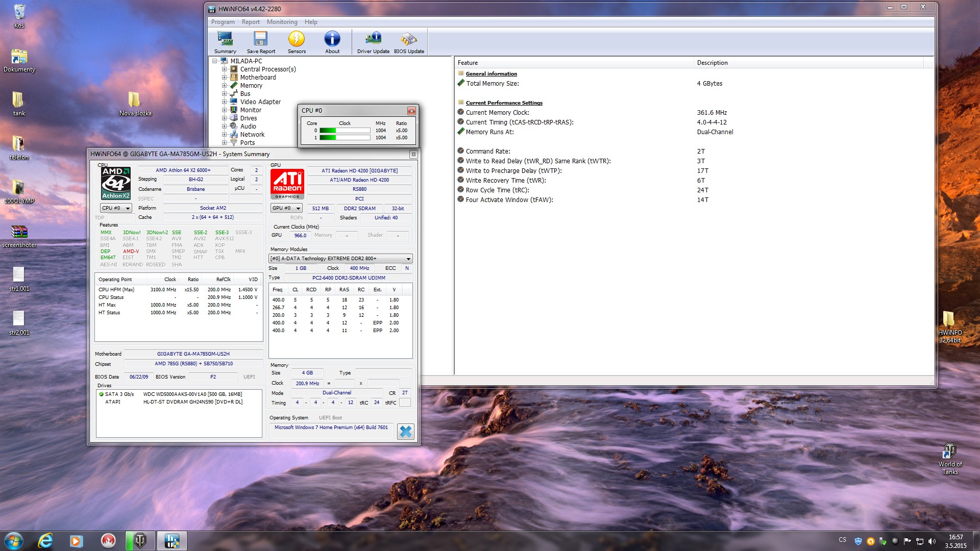Viewport: 980px width, 551px height.
Task: Select World of Tanks desktop shortcut
Action: pos(949,458)
